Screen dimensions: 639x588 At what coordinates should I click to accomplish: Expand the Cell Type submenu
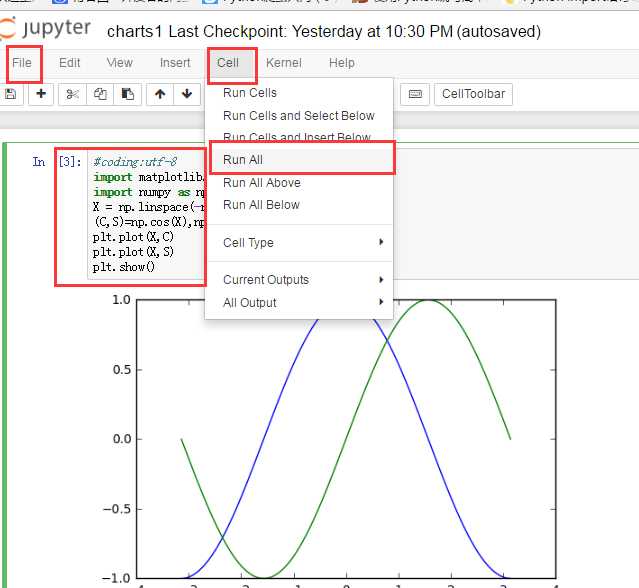[299, 242]
